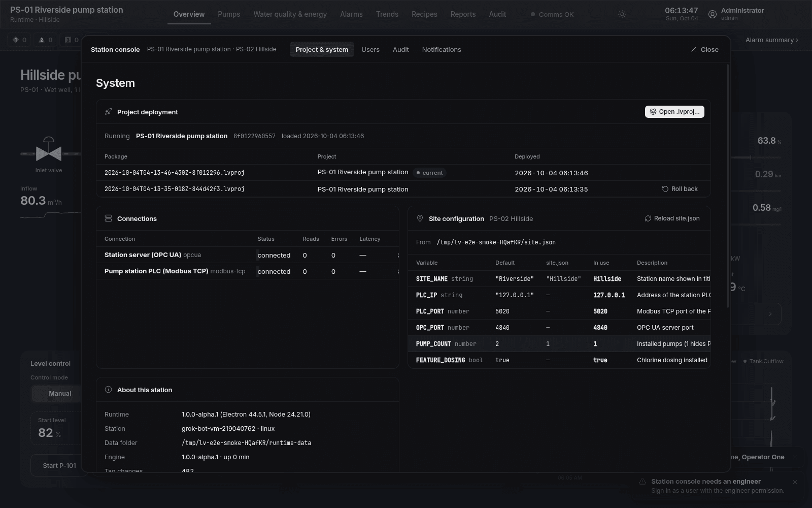812x508 pixels.
Task: Click the X icon beside Close
Action: pyautogui.click(x=694, y=49)
